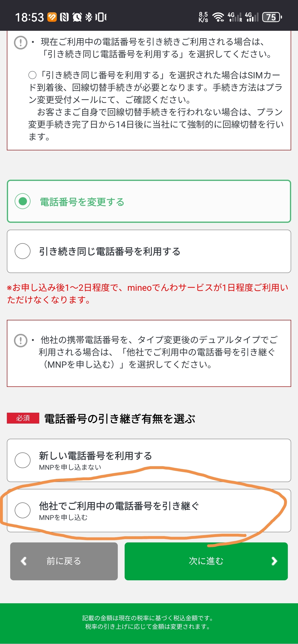This screenshot has width=298, height=644.
Task: Tap the exclamation icon in the top notice box
Action: coord(21,43)
